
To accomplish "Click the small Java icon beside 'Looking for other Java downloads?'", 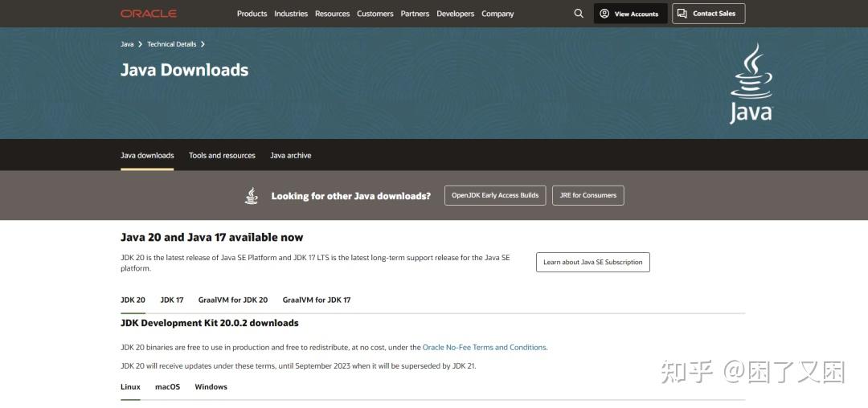I will tap(252, 196).
